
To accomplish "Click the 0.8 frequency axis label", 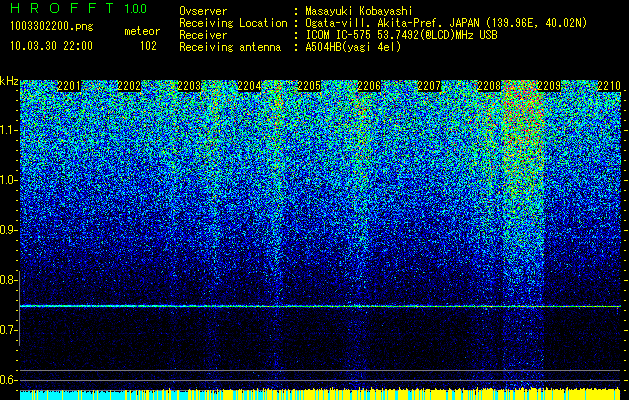I will (8, 280).
